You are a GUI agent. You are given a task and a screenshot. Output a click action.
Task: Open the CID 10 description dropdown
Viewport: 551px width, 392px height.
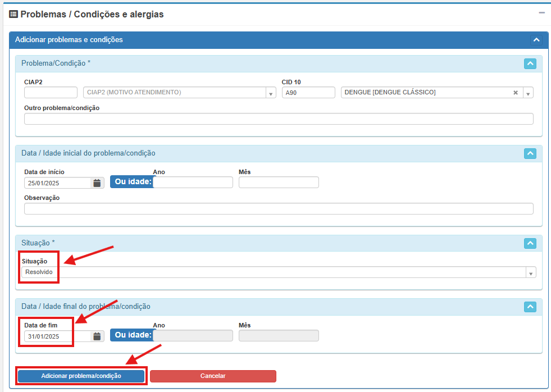click(528, 93)
